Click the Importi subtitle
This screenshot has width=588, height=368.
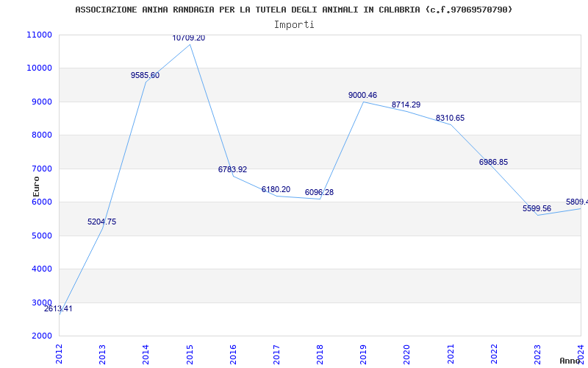click(x=294, y=25)
